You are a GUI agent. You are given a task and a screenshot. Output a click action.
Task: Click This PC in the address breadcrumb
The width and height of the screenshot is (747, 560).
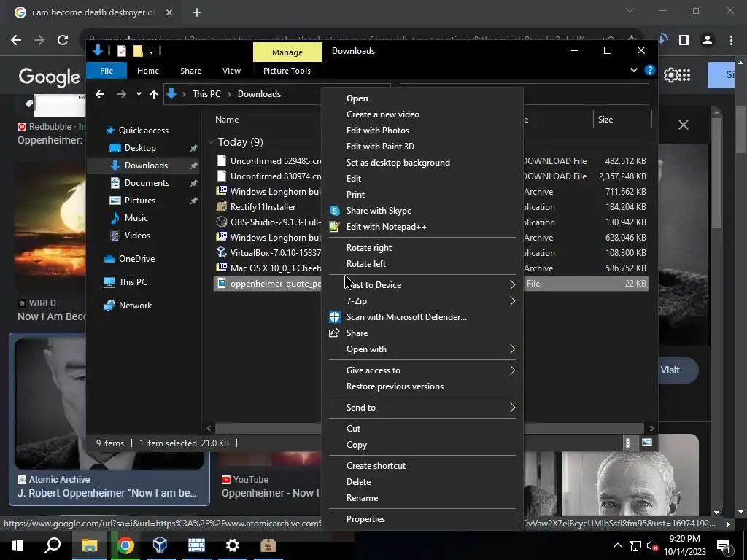pos(206,94)
